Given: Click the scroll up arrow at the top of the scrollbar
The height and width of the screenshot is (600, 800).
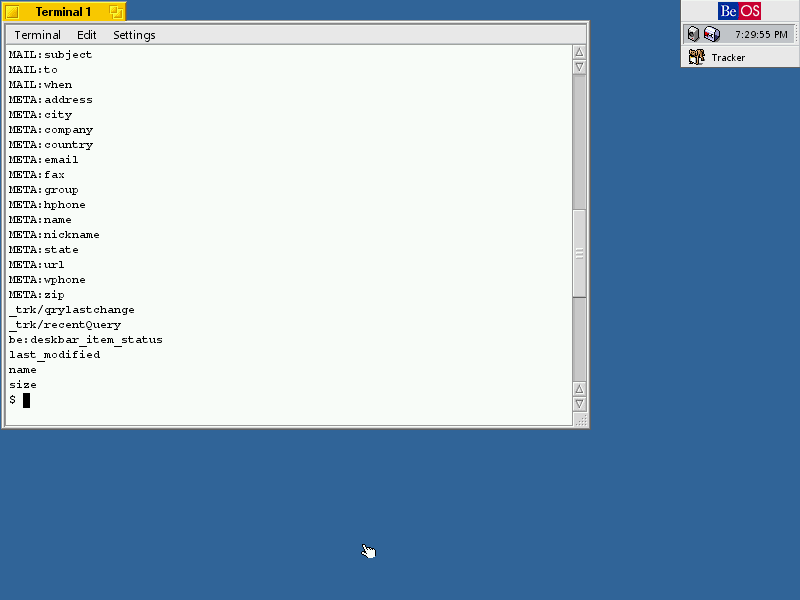Looking at the screenshot, I should tap(579, 52).
